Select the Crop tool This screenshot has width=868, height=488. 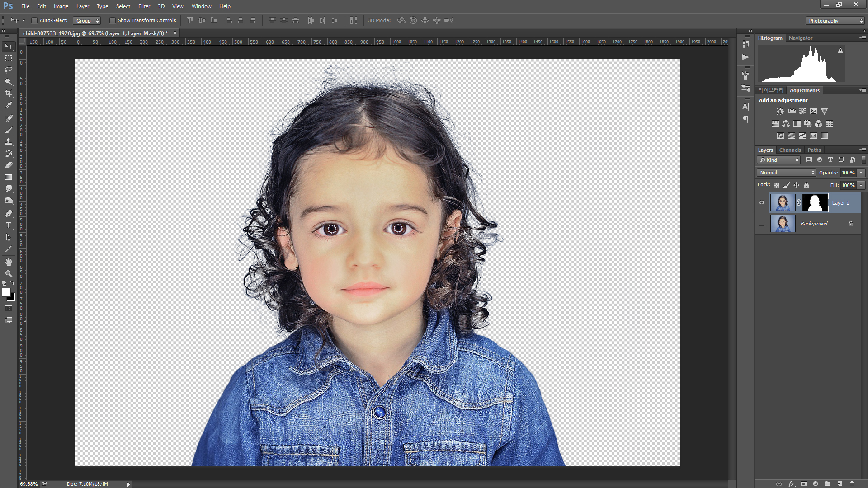coord(9,94)
